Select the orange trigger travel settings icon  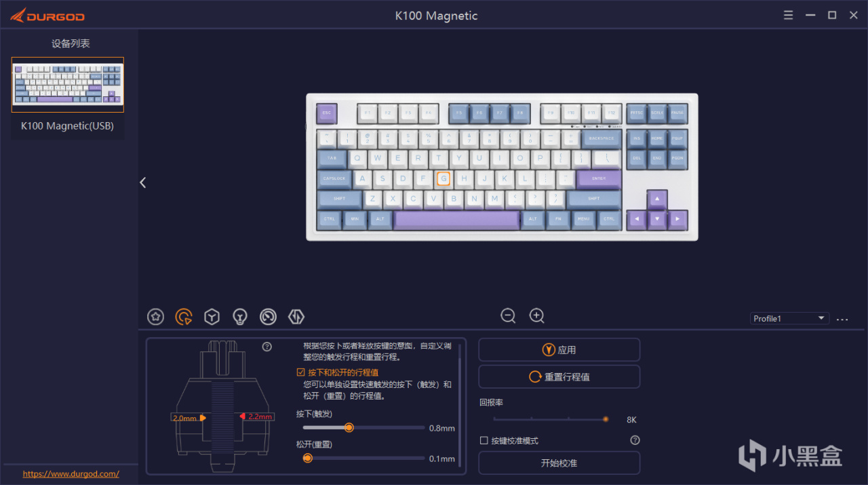click(x=184, y=316)
